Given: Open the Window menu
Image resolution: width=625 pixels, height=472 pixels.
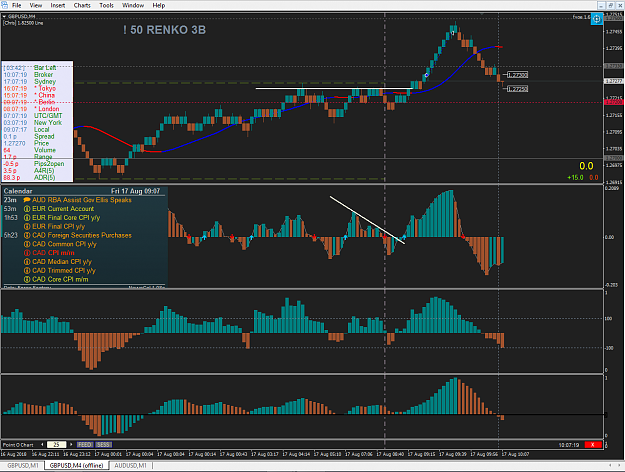Looking at the screenshot, I should 133,5.
